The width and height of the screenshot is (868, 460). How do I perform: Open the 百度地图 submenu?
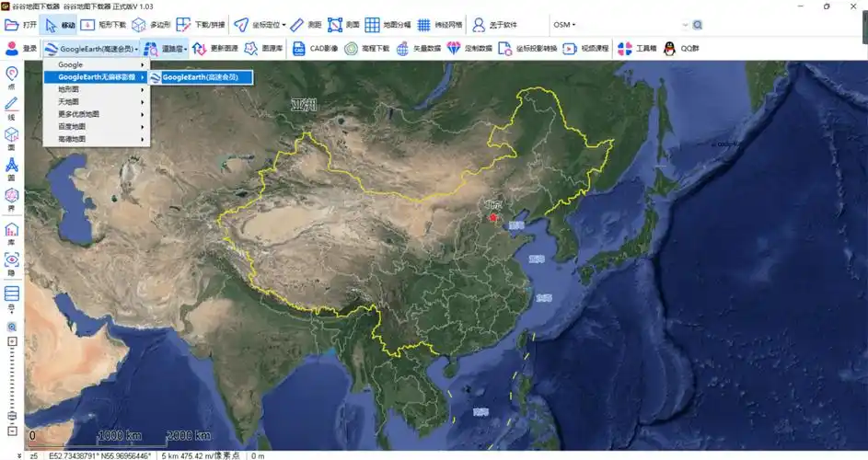coord(96,127)
